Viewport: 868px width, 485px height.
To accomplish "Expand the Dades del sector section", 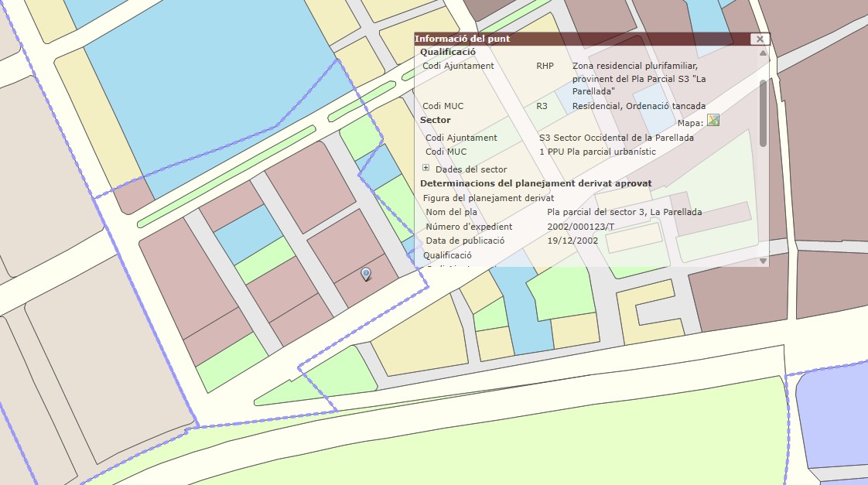I will click(x=425, y=168).
